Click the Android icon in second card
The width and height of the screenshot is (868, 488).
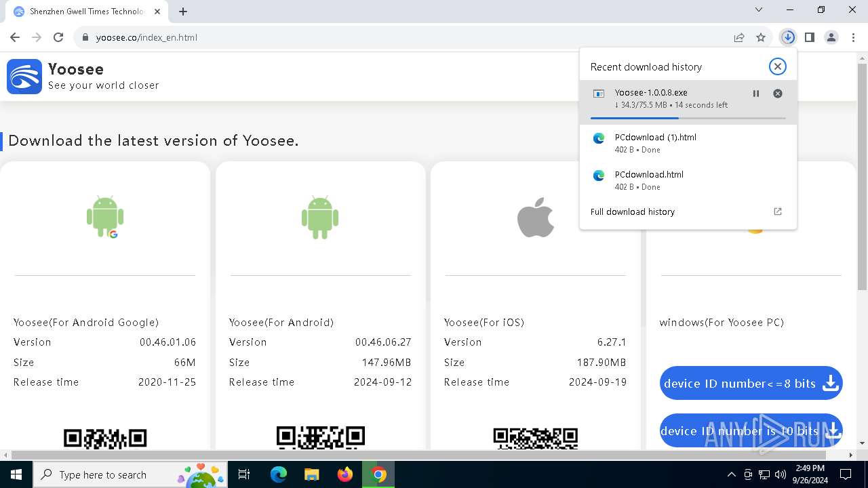(320, 216)
